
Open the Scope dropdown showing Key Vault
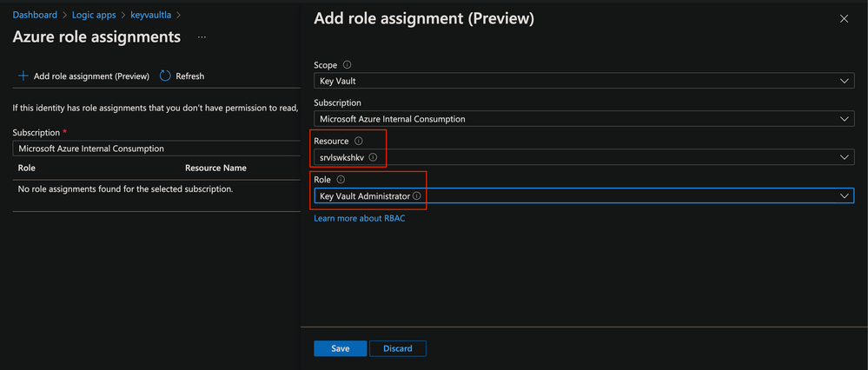point(584,81)
